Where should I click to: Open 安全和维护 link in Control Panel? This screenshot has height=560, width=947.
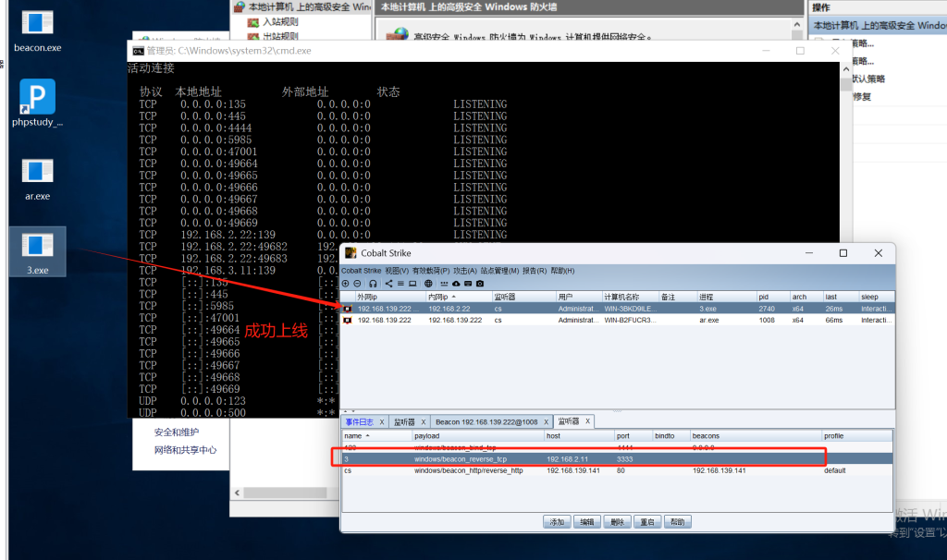coord(177,432)
